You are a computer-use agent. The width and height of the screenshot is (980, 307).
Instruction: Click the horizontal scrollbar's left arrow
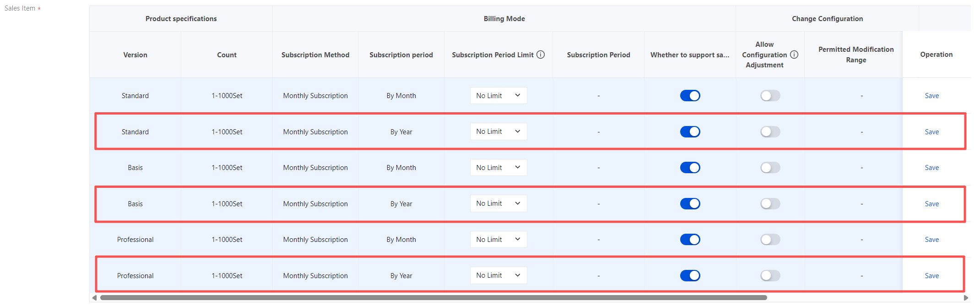coord(94,298)
